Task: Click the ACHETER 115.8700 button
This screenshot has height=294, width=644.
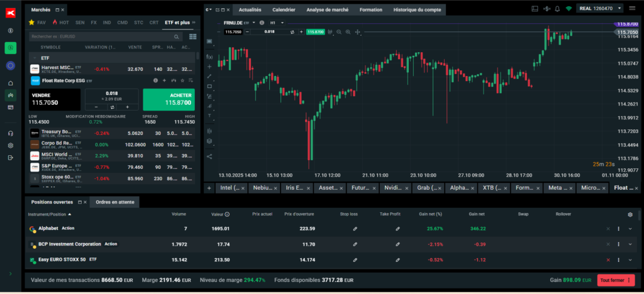Action: coord(169,100)
